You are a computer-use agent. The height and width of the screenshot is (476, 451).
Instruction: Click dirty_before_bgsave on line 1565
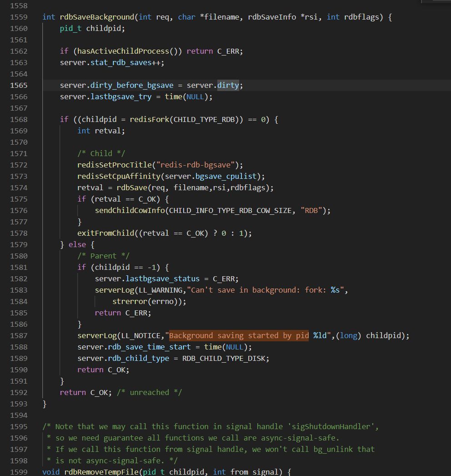(132, 85)
